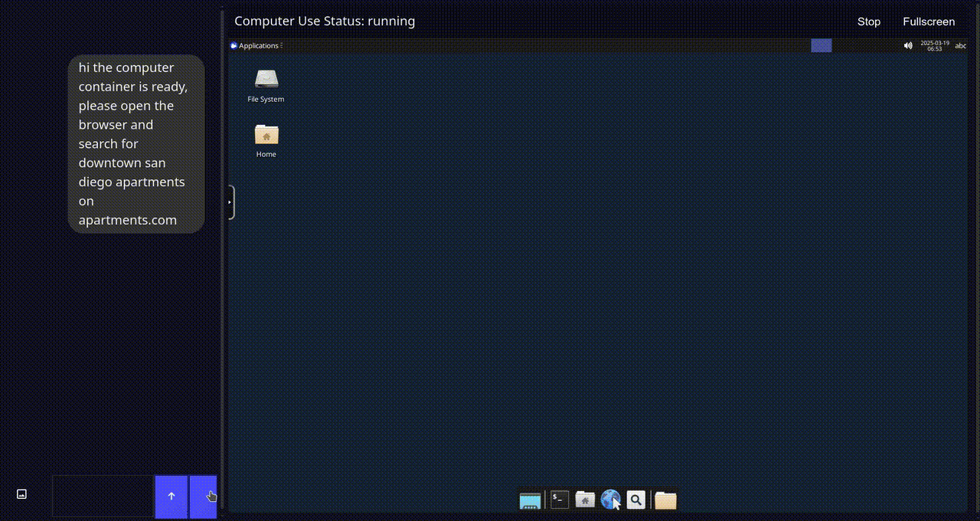
Task: Send message with up arrow button
Action: coord(171,496)
